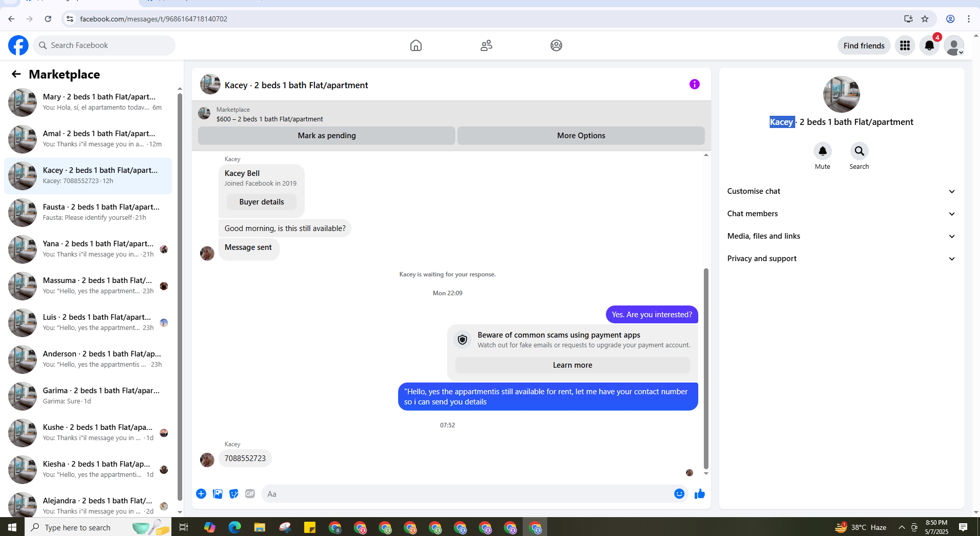The height and width of the screenshot is (536, 980).
Task: Open Amal's conversation in the list
Action: coord(88,139)
